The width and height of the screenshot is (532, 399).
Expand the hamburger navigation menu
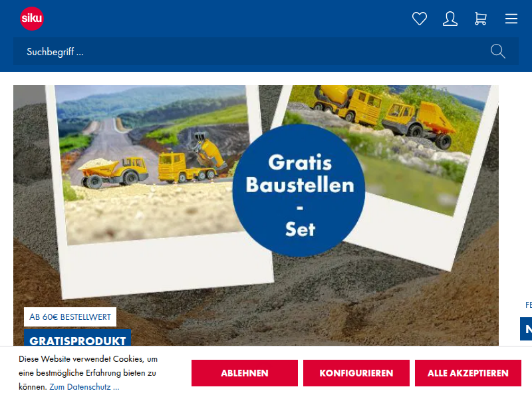511,19
